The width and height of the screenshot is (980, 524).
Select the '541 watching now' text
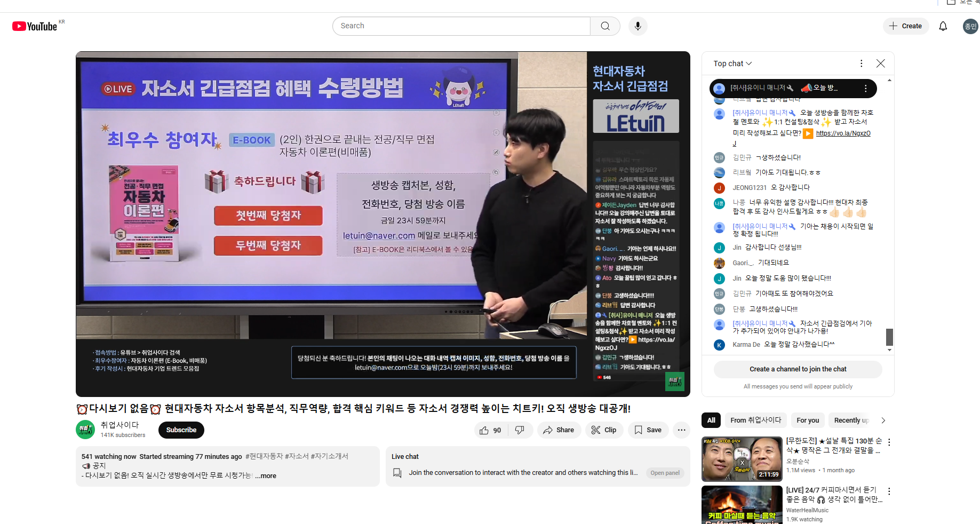(x=109, y=457)
